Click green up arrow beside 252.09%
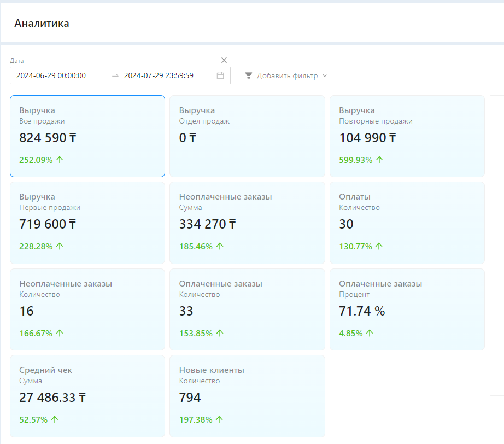 point(60,160)
